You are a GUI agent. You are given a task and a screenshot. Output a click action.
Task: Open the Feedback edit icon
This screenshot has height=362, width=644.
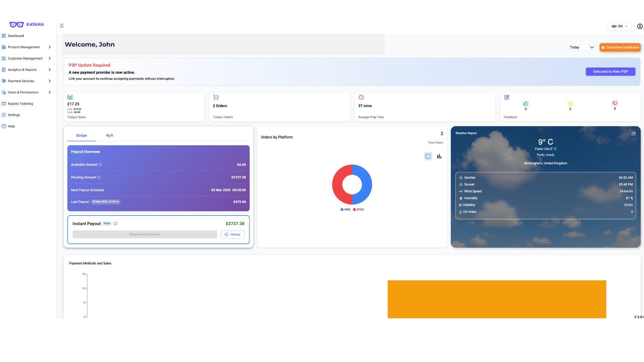(507, 98)
